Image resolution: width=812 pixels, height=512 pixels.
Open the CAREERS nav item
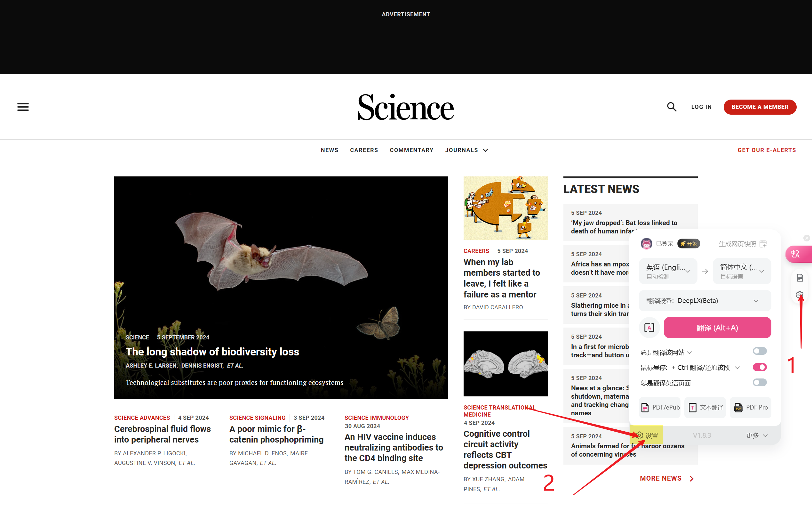click(x=364, y=150)
